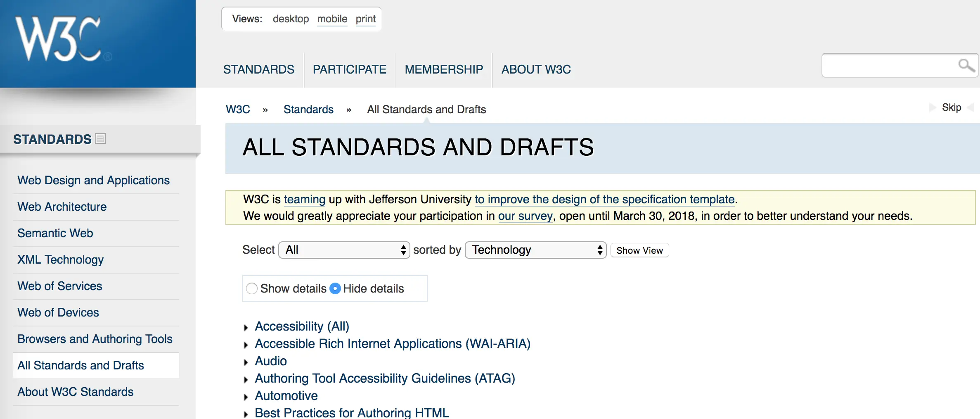Expand the Accessibility (All) arrow
The height and width of the screenshot is (419, 980).
[246, 328]
